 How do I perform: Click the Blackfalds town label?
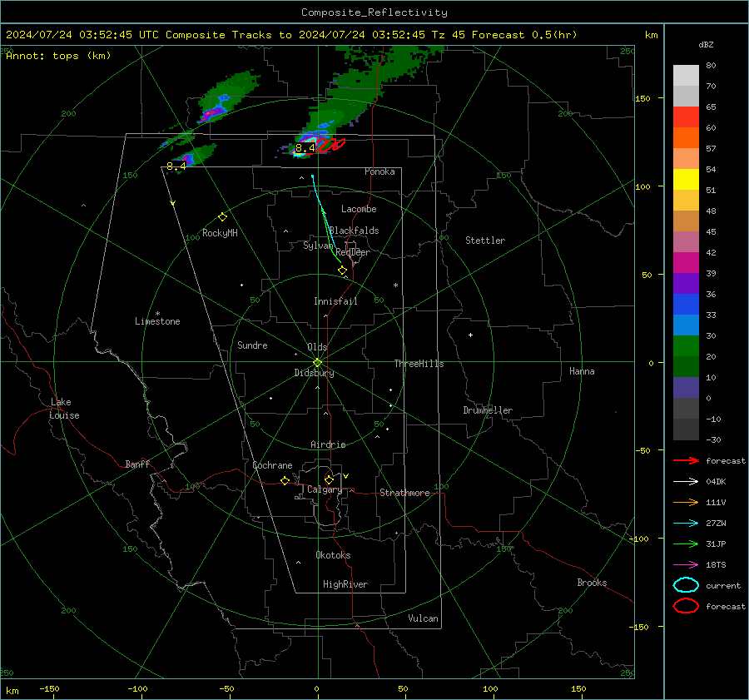coord(354,231)
